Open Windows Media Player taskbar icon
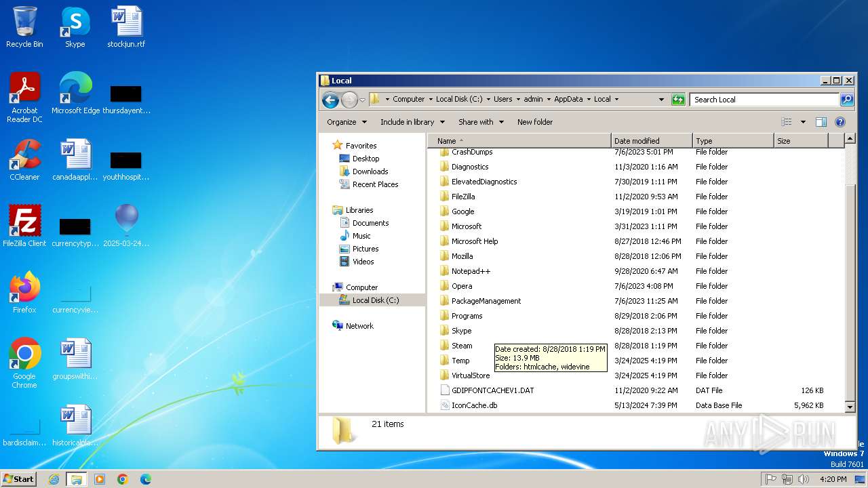This screenshot has height=488, width=868. (x=100, y=479)
